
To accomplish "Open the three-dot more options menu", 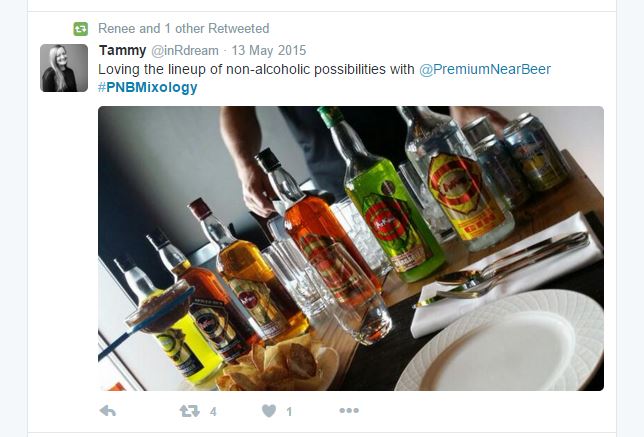I will [349, 410].
